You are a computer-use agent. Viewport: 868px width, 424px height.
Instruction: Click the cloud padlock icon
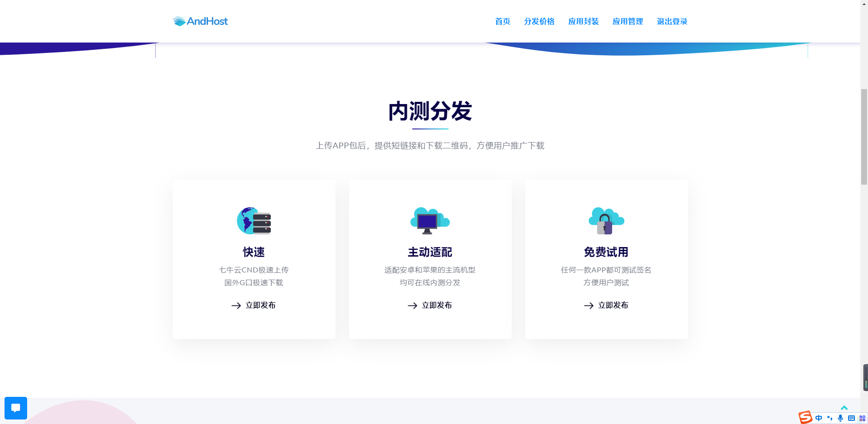click(606, 221)
